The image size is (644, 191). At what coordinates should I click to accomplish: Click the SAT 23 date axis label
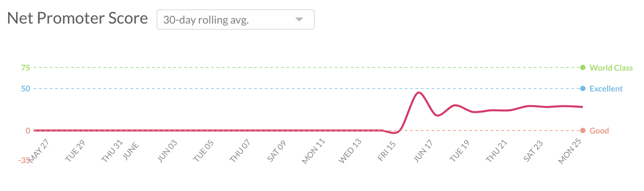tap(533, 151)
